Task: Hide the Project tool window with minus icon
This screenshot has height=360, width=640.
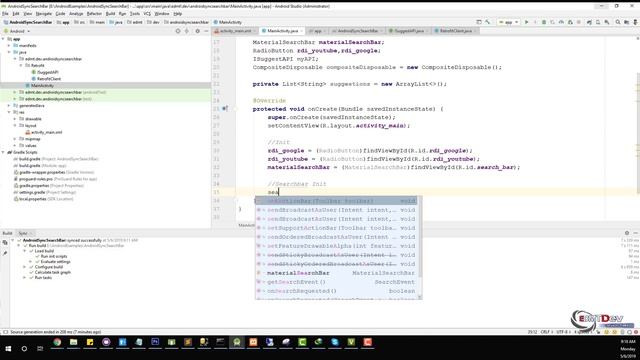Action: (x=207, y=31)
